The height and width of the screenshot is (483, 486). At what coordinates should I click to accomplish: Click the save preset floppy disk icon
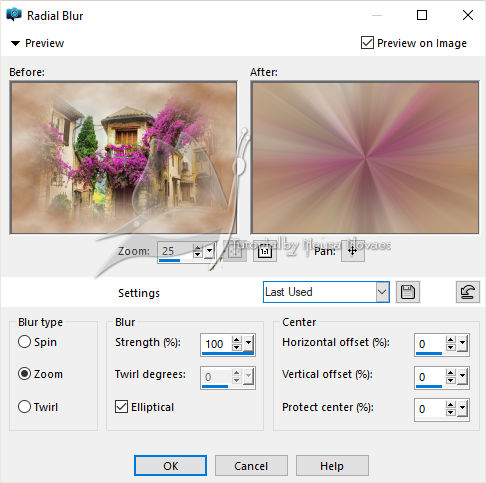pyautogui.click(x=408, y=292)
